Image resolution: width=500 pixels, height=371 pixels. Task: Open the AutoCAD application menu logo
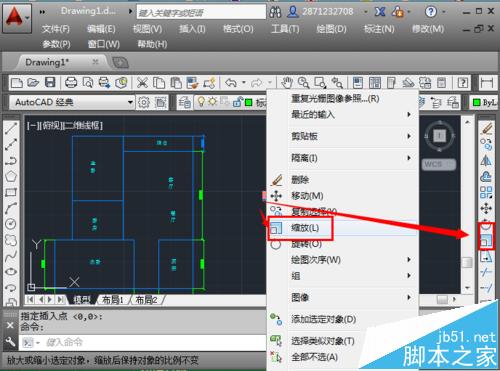point(16,18)
